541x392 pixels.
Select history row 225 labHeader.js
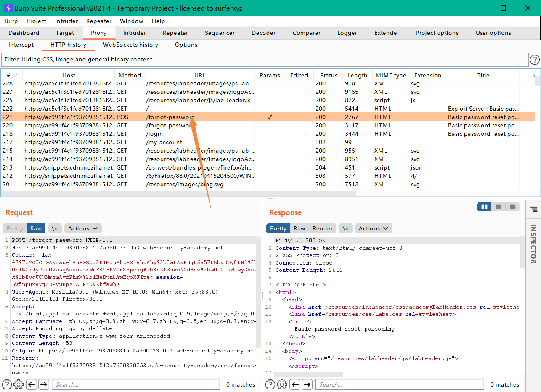coord(268,100)
